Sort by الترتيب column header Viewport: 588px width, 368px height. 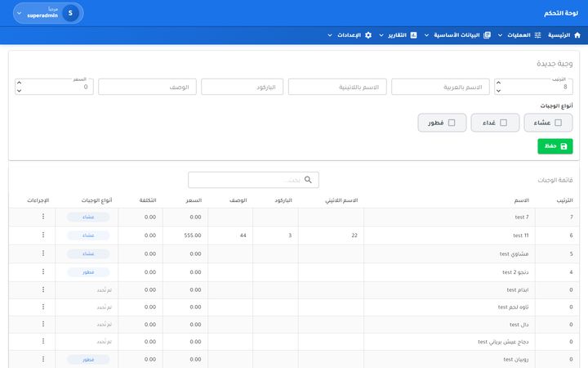(x=564, y=200)
